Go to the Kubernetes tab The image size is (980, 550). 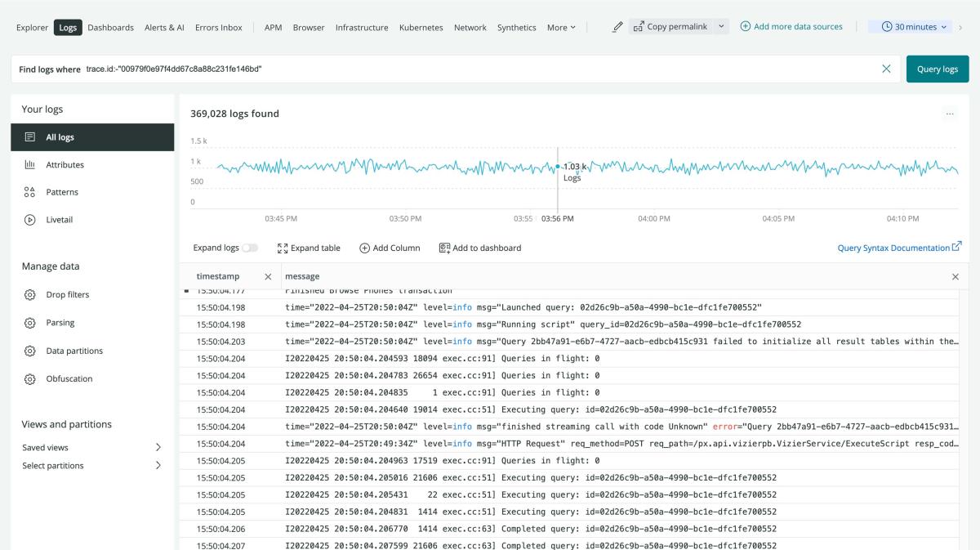[421, 28]
